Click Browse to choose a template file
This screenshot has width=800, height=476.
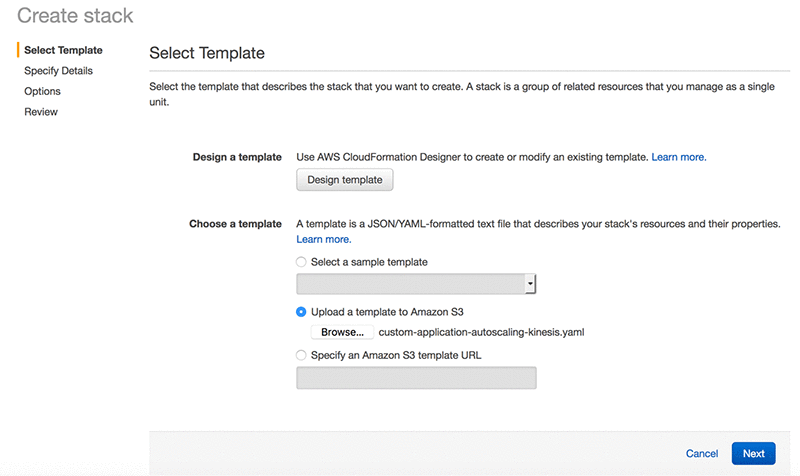[x=342, y=332]
